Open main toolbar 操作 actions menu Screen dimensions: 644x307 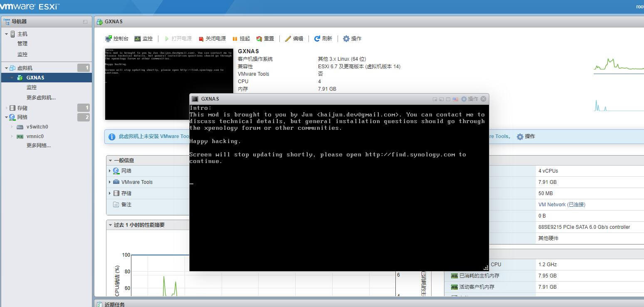(352, 39)
